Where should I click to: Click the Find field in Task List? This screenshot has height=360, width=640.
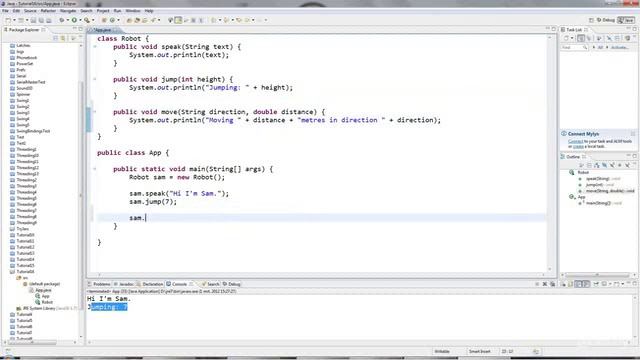click(x=574, y=47)
